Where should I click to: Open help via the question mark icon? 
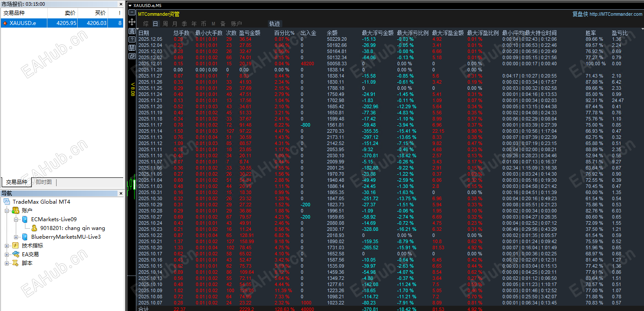132,39
